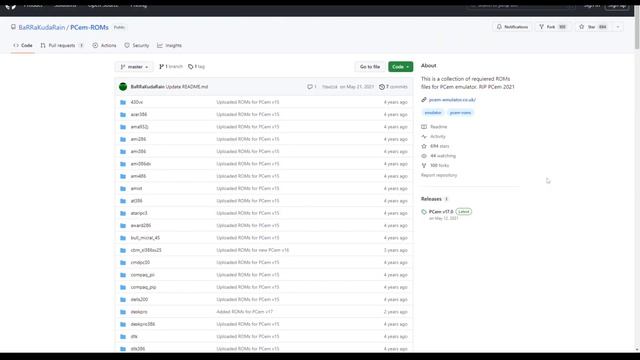Click the folder icon beside compaq_pip
640x360 pixels.
click(x=123, y=287)
